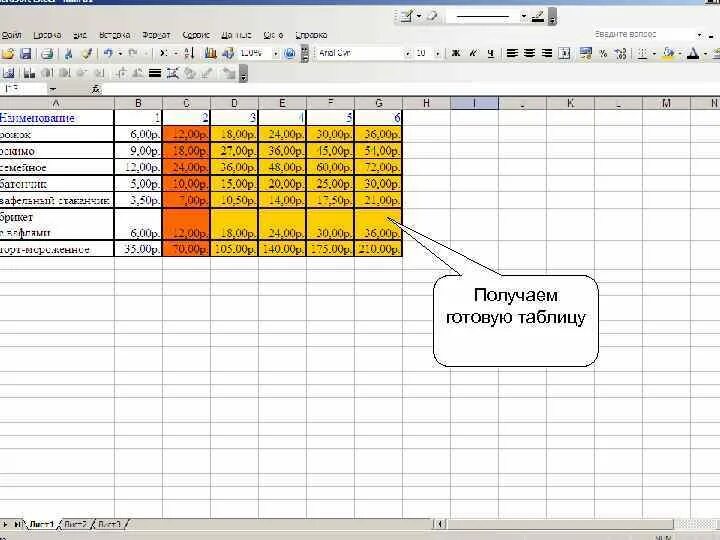Open the zoom 100% dropdown
The image size is (720, 540).
pos(276,54)
